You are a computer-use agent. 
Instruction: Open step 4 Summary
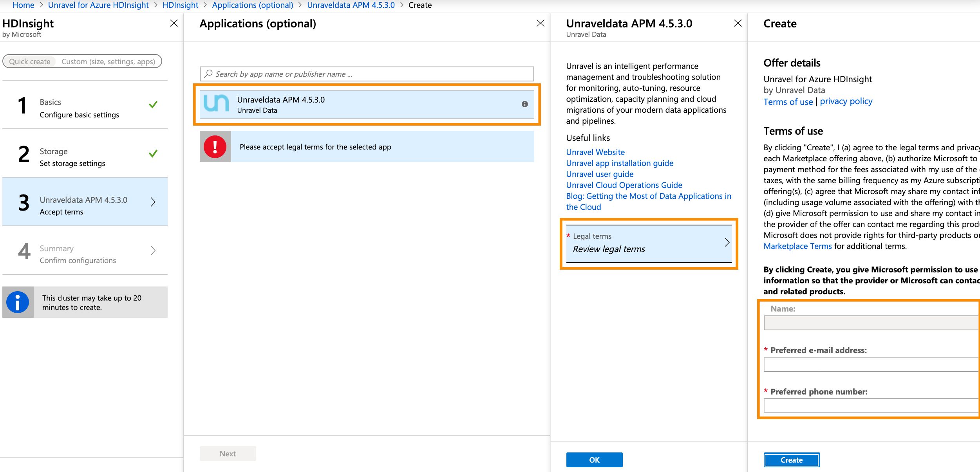coord(85,250)
